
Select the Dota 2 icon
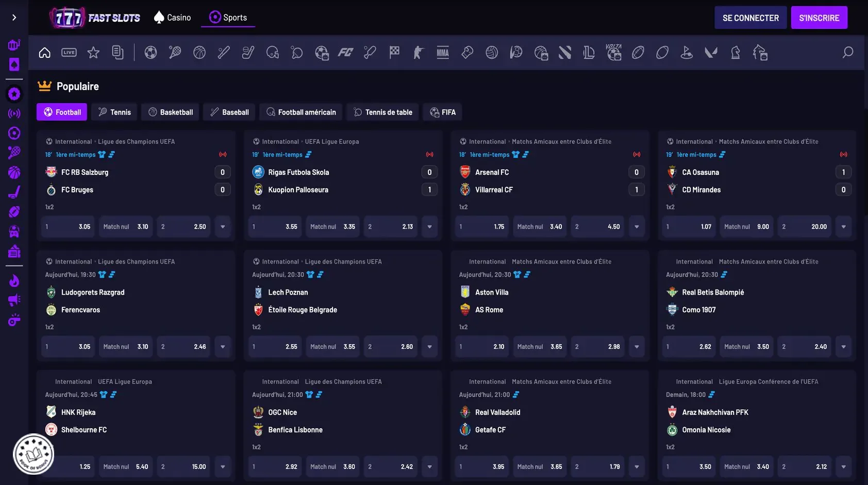tap(565, 53)
